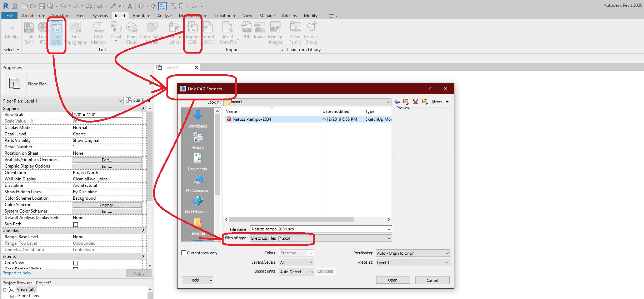The image size is (644, 299).
Task: Click Documents in dialog places sidebar
Action: click(198, 162)
